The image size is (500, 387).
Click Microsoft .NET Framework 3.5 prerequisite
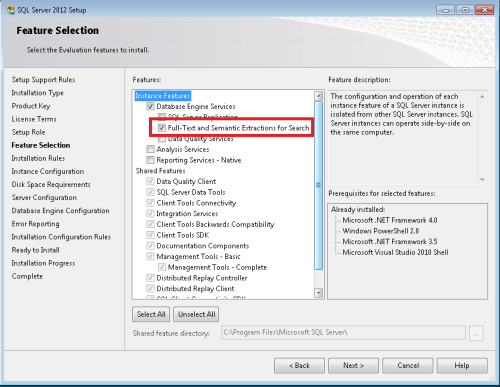click(390, 242)
